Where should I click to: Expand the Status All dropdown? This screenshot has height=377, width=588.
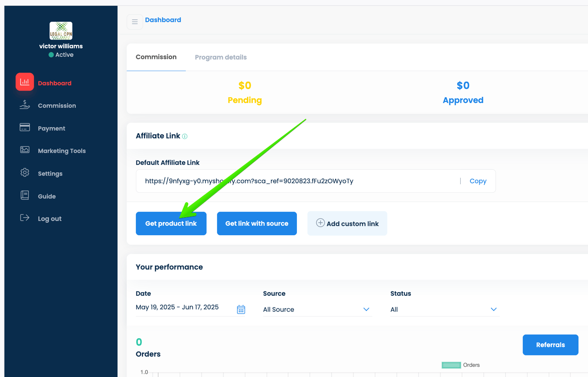[x=445, y=309]
